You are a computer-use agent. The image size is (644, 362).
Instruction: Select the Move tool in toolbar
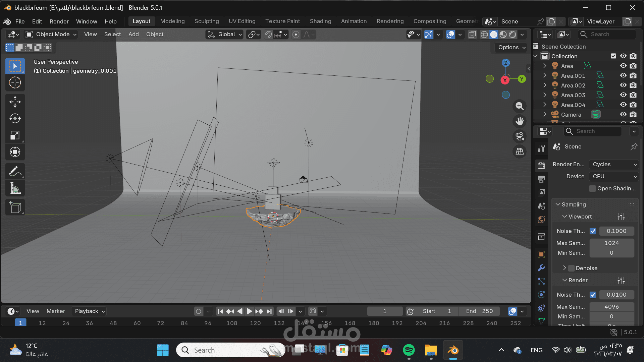click(15, 102)
